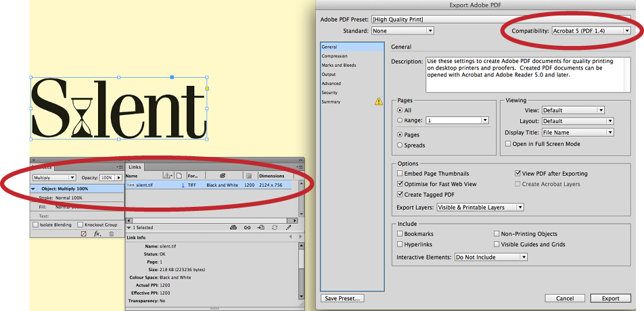Enable Visible Guides and Grids checkbox

click(x=497, y=245)
